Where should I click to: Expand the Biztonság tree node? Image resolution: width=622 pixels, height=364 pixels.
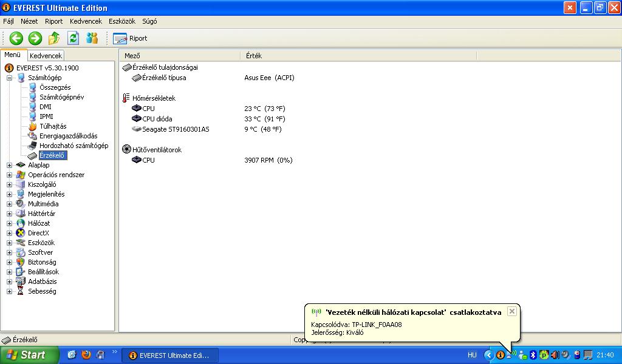coord(10,262)
